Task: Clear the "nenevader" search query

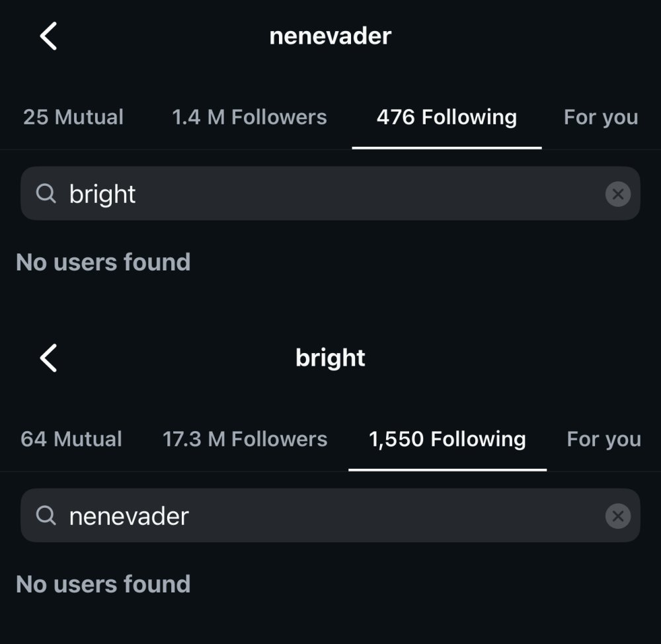Action: tap(617, 516)
